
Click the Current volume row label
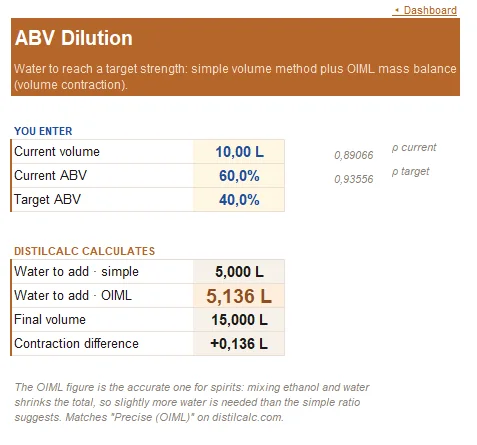point(57,152)
